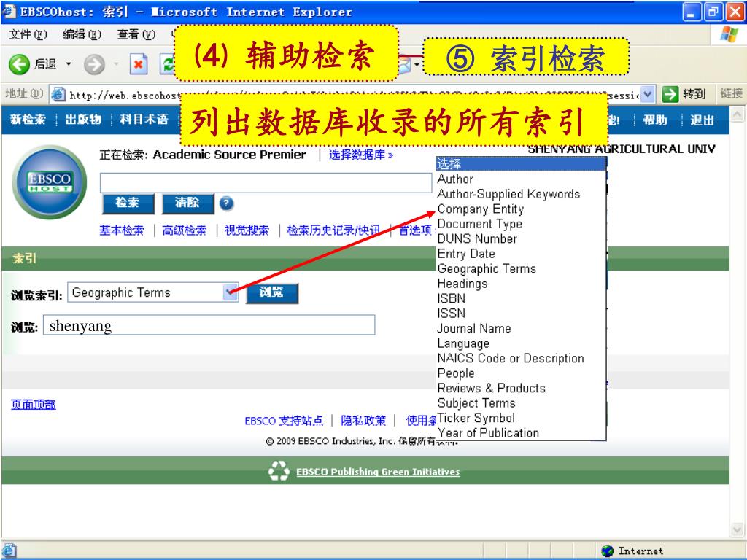Click 科目术语 in the navigation bar
The height and width of the screenshot is (560, 747).
pyautogui.click(x=144, y=119)
